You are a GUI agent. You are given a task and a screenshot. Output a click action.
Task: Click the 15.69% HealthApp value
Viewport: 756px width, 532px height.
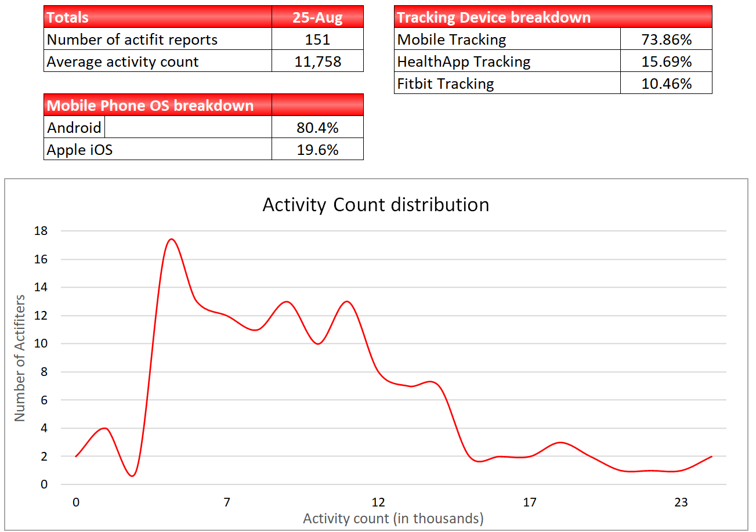coord(666,61)
